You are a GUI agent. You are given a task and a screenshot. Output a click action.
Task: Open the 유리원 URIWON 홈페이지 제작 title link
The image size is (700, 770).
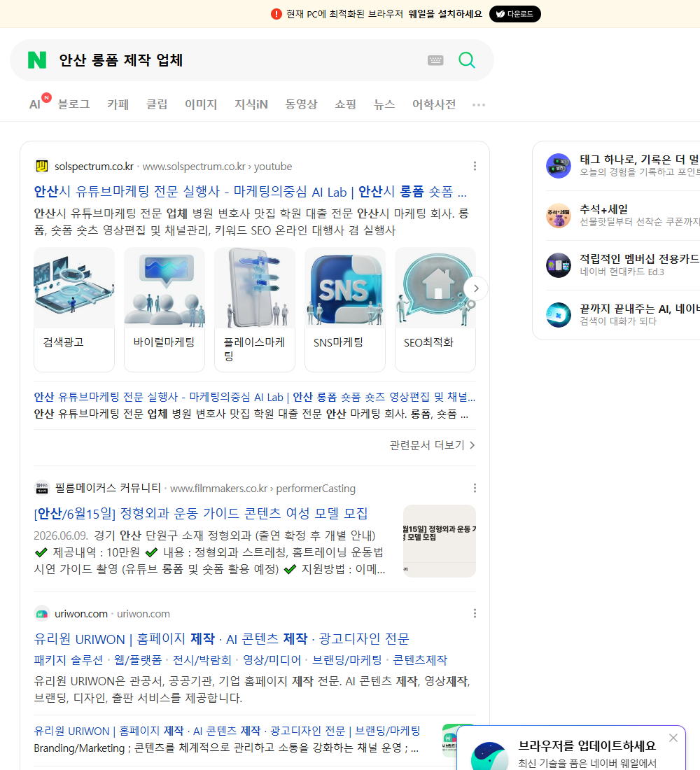[221, 639]
